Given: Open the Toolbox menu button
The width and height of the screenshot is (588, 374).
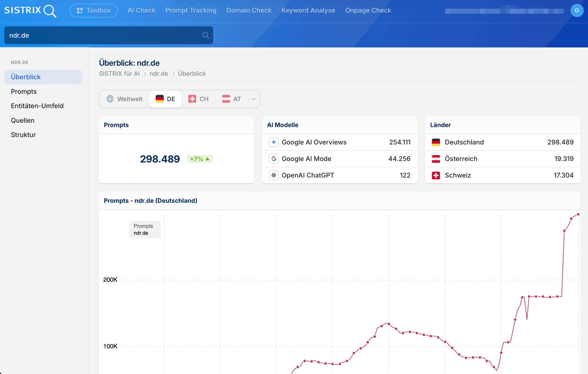Looking at the screenshot, I should pos(94,11).
